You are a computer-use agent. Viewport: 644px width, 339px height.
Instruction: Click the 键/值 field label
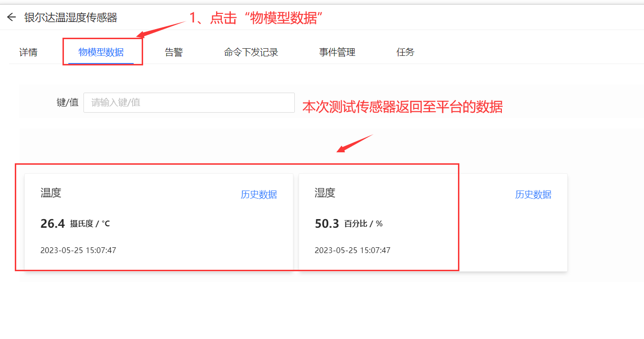(x=67, y=102)
